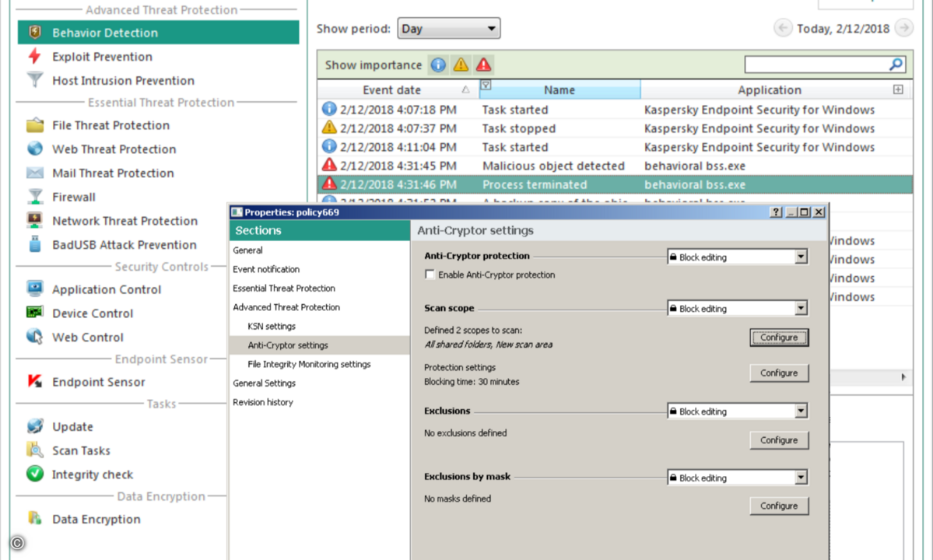Click Name column header
The width and height of the screenshot is (933, 560).
pyautogui.click(x=559, y=89)
